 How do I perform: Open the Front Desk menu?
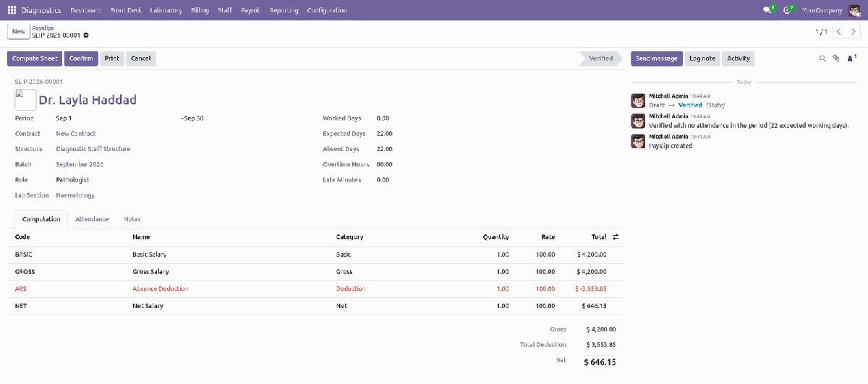126,10
